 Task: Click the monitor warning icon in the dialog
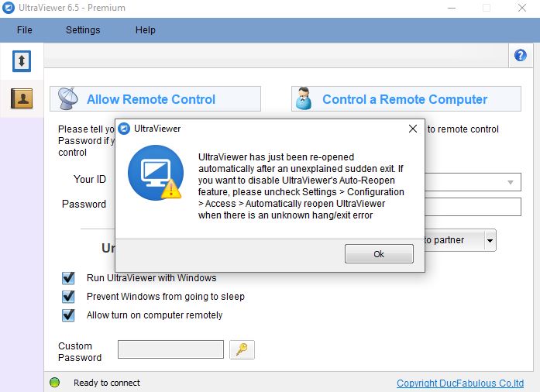coord(156,173)
